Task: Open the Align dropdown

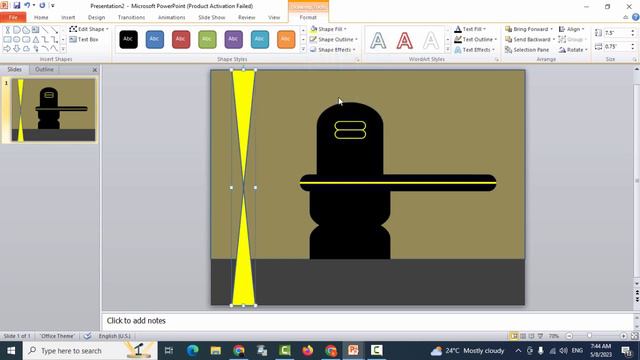Action: point(571,29)
